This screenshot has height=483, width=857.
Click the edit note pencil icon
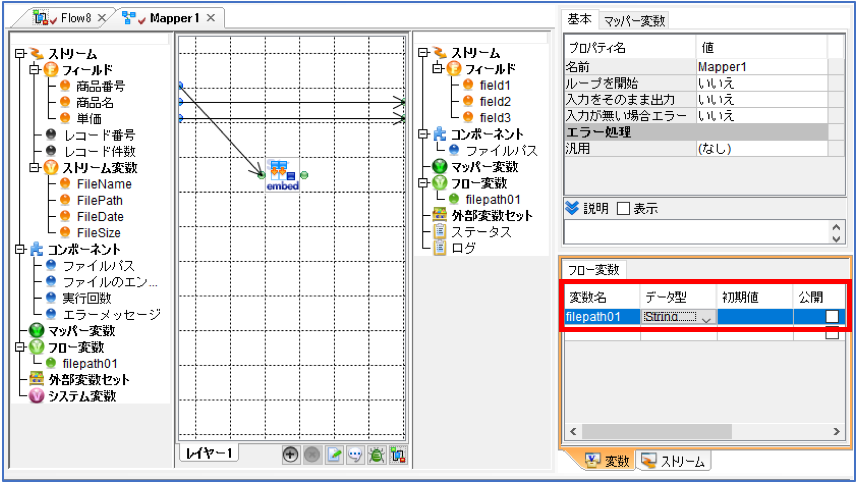pyautogui.click(x=334, y=455)
